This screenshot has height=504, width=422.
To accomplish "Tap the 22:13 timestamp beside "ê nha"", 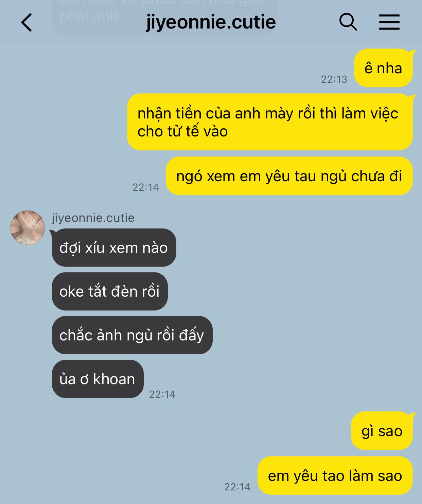I will pos(334,79).
